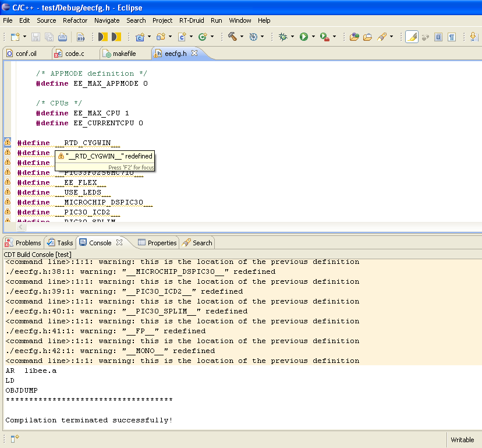Open the Run dropdown arrow

coord(313,37)
